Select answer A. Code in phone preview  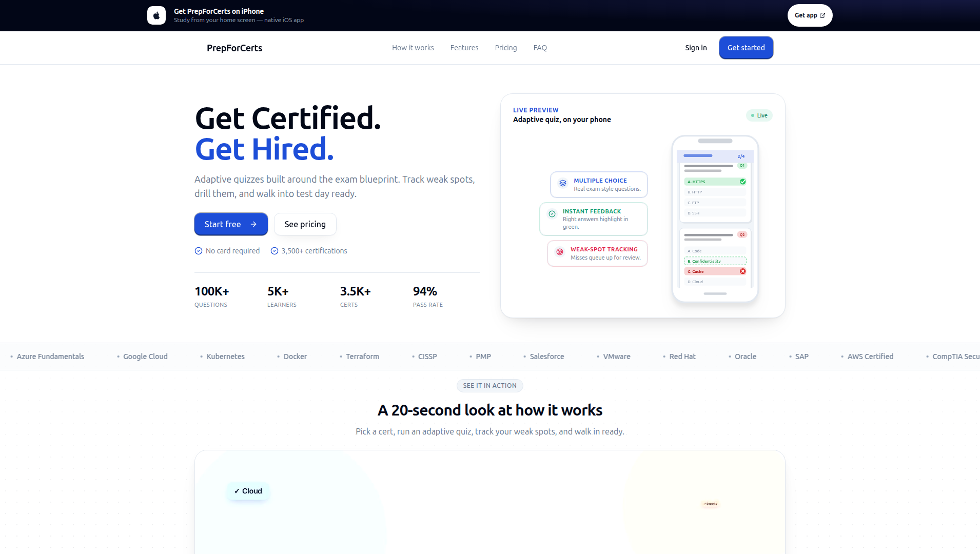tap(715, 251)
